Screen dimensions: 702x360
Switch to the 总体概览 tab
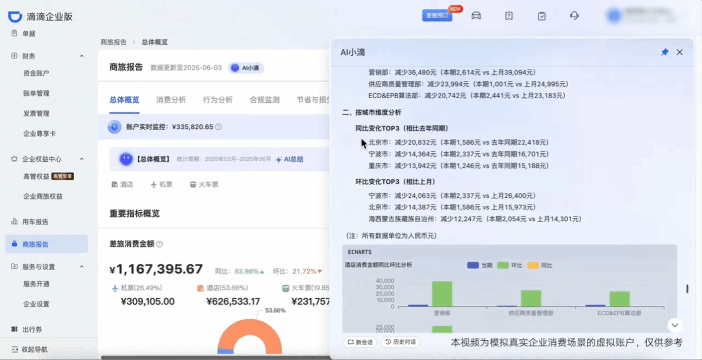(124, 100)
